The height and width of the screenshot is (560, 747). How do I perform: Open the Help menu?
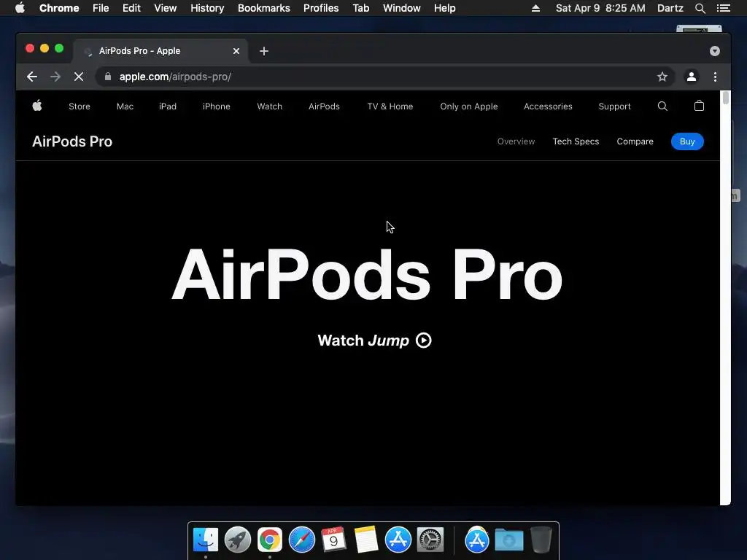pyautogui.click(x=444, y=8)
